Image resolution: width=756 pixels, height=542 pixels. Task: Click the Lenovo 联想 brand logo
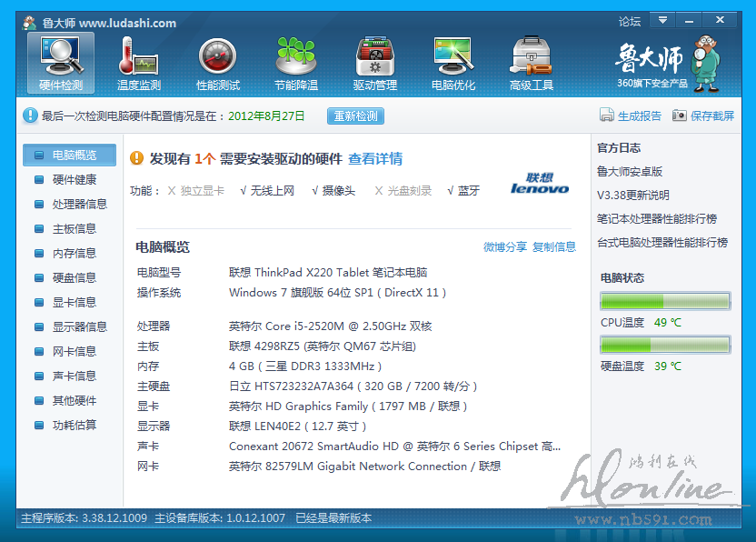point(540,184)
